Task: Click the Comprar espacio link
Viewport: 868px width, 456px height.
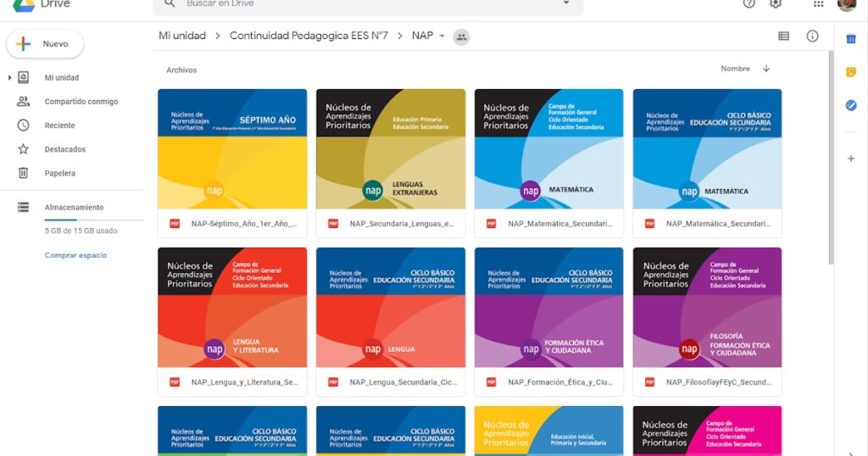Action: click(x=75, y=255)
